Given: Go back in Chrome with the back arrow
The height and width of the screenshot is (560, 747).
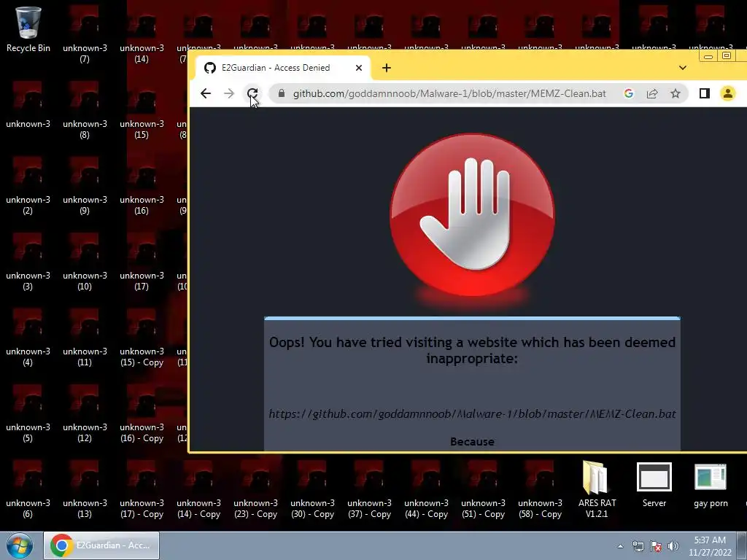Looking at the screenshot, I should coord(205,93).
